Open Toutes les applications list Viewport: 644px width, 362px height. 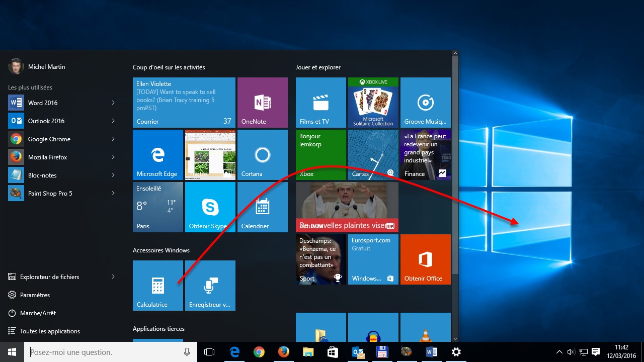click(49, 331)
